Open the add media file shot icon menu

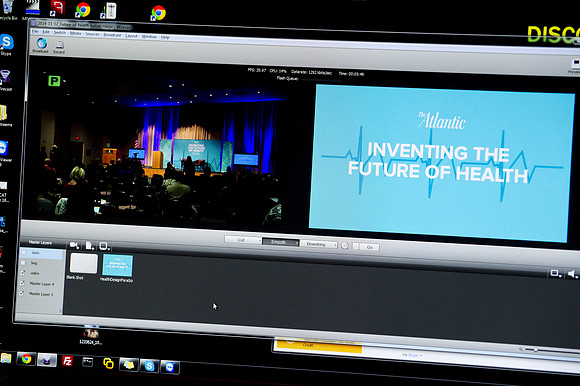tap(90, 246)
